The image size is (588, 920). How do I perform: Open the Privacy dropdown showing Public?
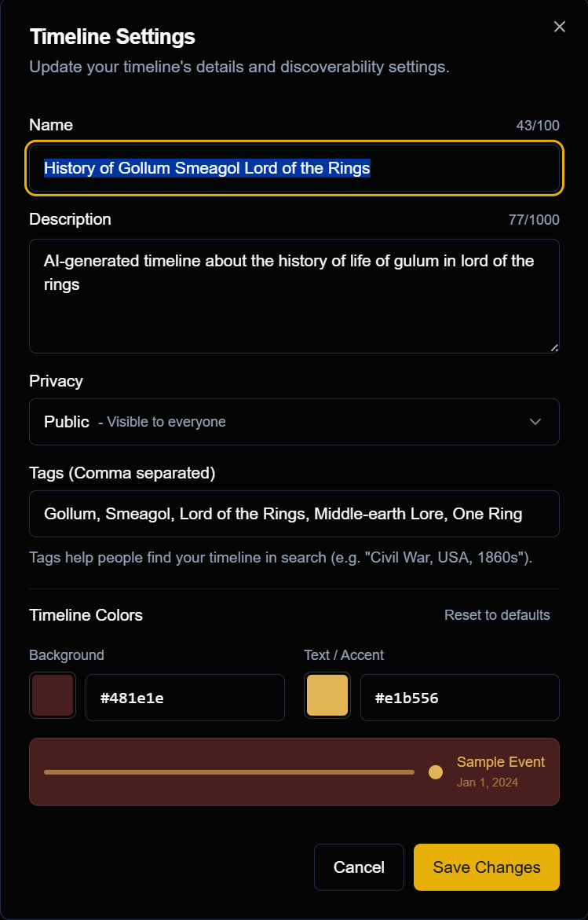pyautogui.click(x=294, y=422)
